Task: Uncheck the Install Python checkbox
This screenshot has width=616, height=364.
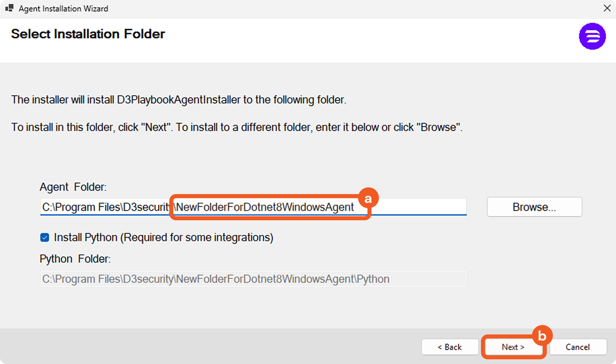Action: pyautogui.click(x=45, y=237)
